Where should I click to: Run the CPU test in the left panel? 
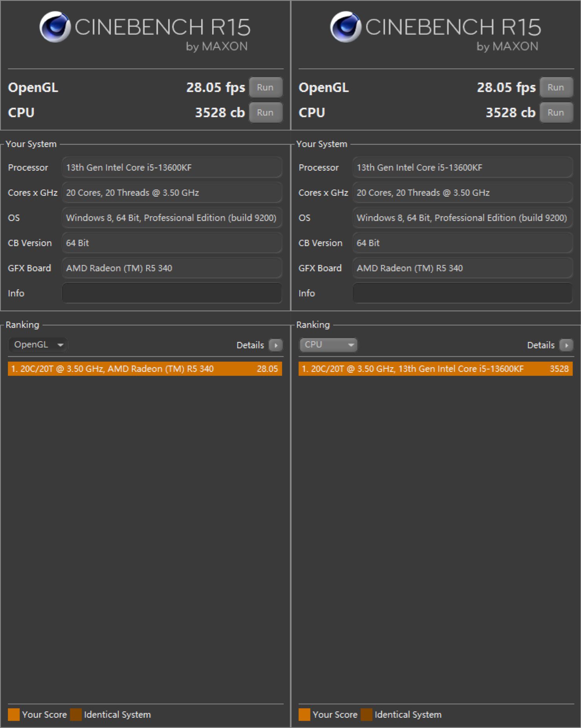266,112
